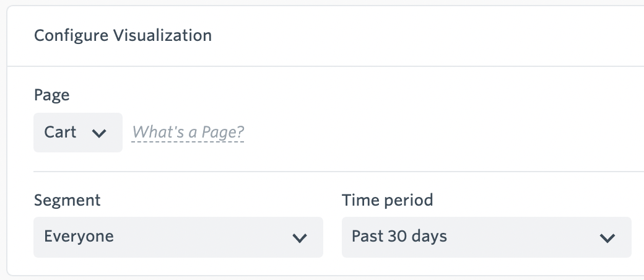Click empty space right of "What's a Page?"

pyautogui.click(x=433, y=132)
